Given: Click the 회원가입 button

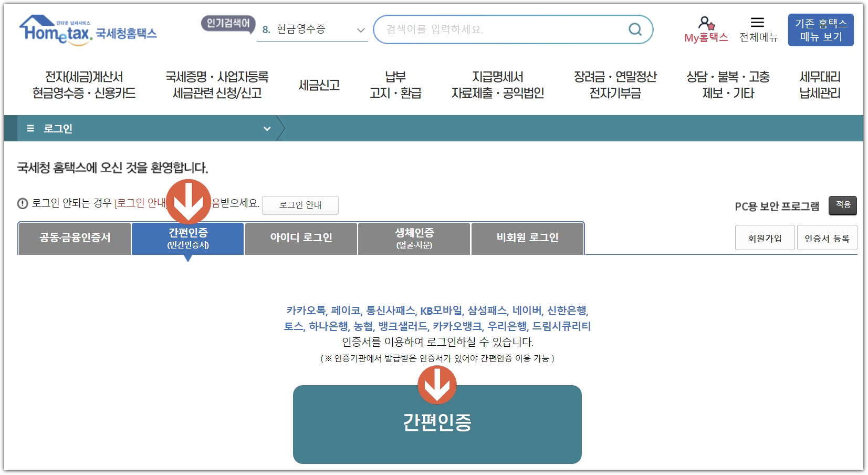Looking at the screenshot, I should (765, 238).
